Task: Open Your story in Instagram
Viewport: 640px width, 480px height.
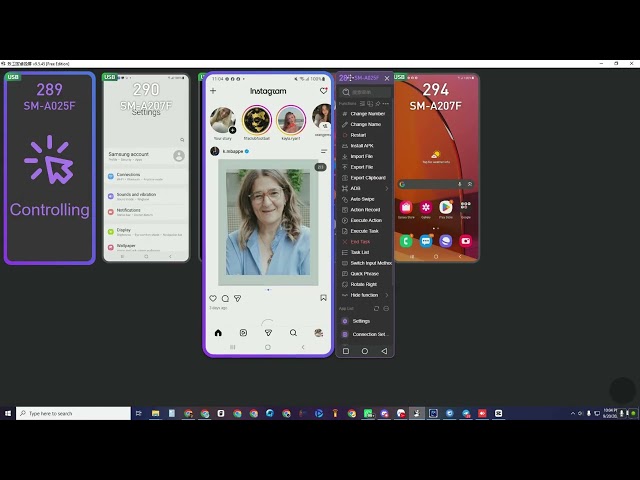Action: click(223, 120)
